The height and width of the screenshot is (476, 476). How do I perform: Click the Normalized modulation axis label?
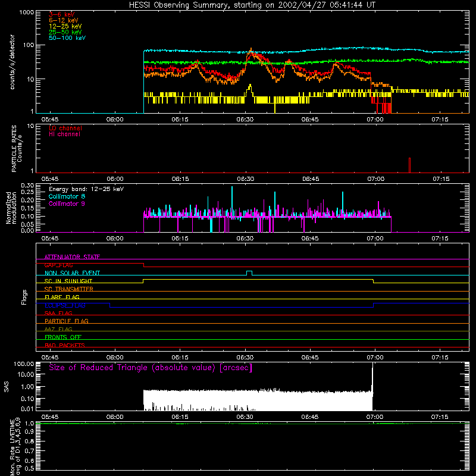coord(11,208)
